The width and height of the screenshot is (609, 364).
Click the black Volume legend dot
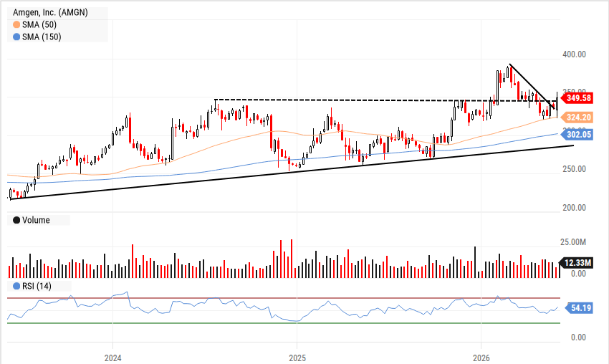16,220
